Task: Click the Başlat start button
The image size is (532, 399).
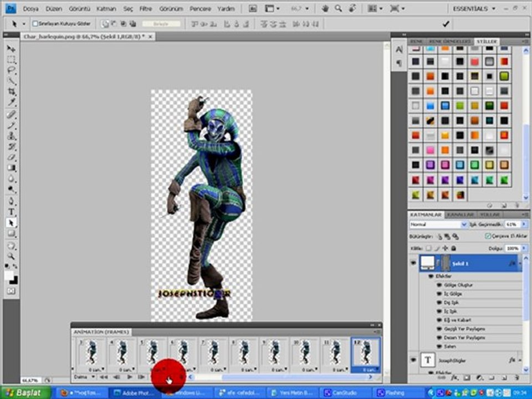Action: pyautogui.click(x=26, y=392)
